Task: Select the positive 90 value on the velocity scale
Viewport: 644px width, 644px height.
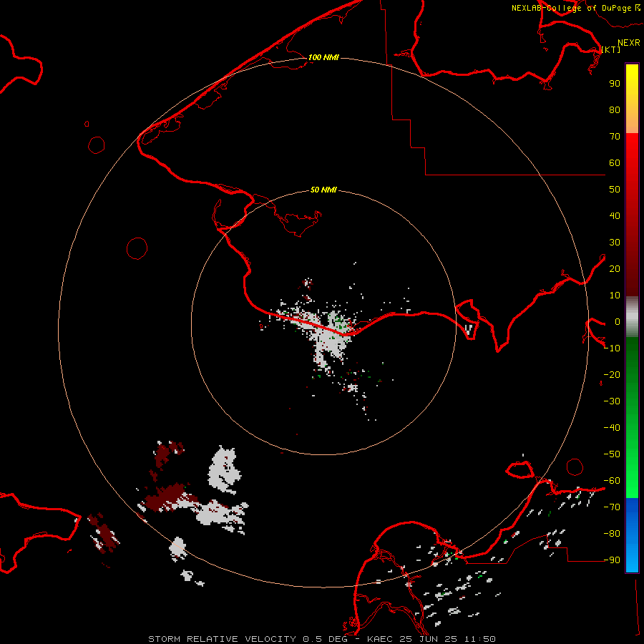Action: tap(615, 84)
